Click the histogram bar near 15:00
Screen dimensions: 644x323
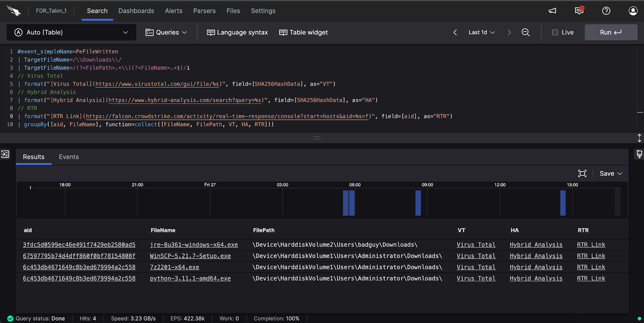[x=563, y=203]
